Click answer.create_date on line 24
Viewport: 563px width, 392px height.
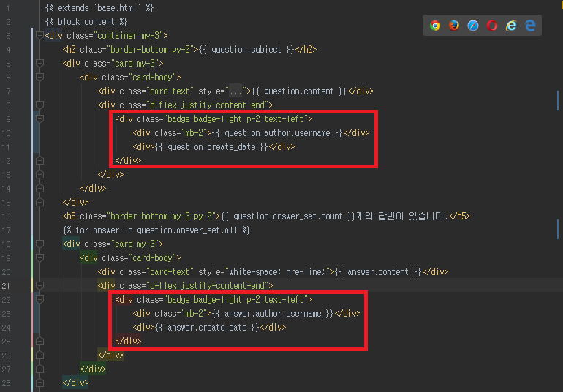click(207, 328)
